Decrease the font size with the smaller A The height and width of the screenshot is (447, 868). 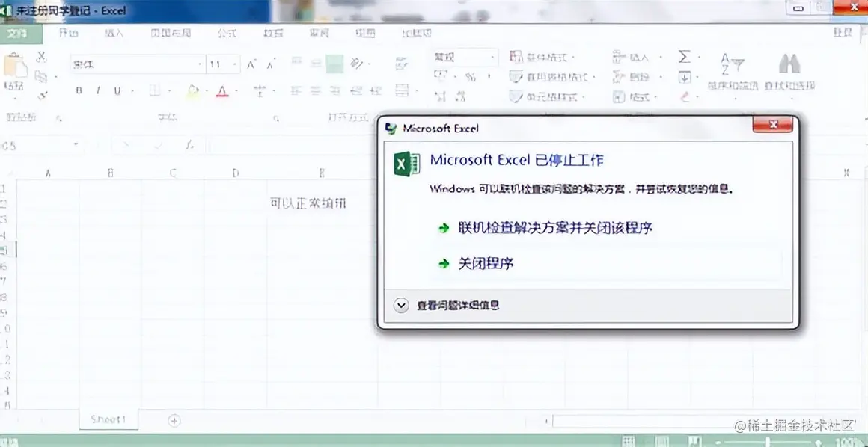[270, 65]
